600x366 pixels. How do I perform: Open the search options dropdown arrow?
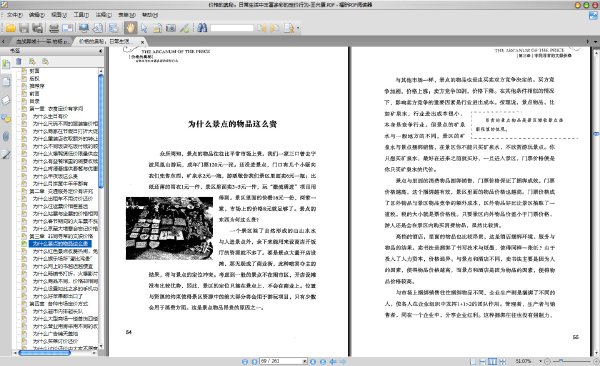click(x=298, y=28)
